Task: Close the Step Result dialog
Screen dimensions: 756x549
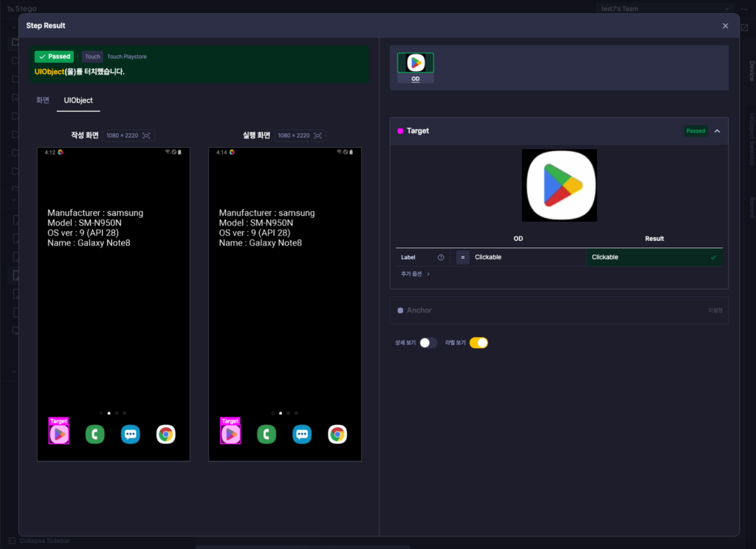Action: coord(725,26)
